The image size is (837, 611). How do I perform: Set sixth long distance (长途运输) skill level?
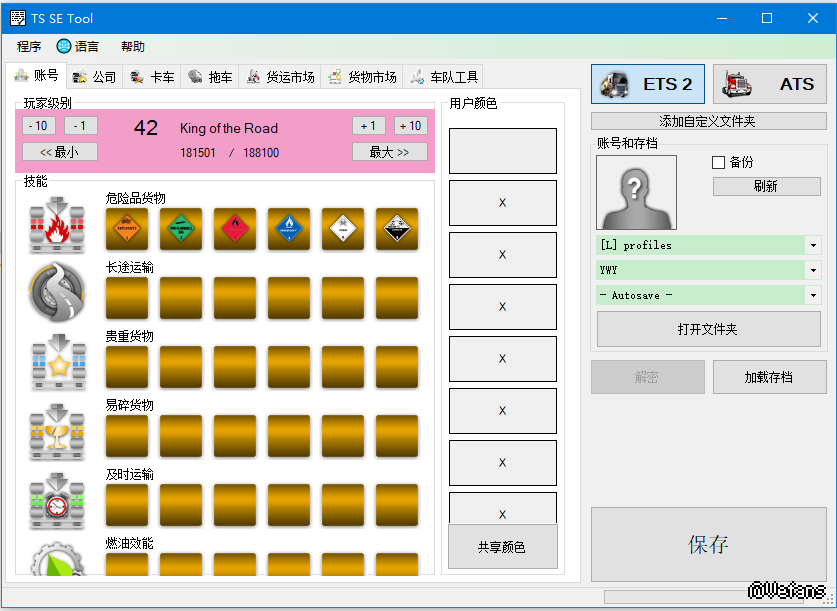[x=397, y=298]
